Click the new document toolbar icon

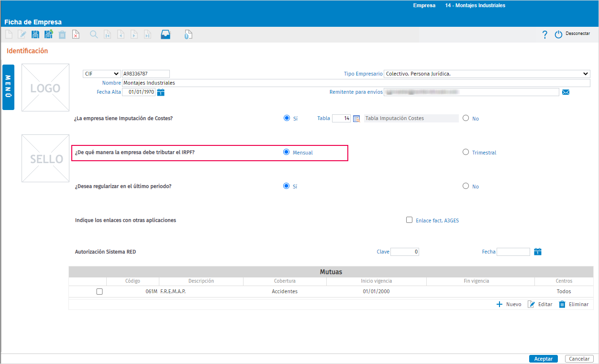click(9, 34)
